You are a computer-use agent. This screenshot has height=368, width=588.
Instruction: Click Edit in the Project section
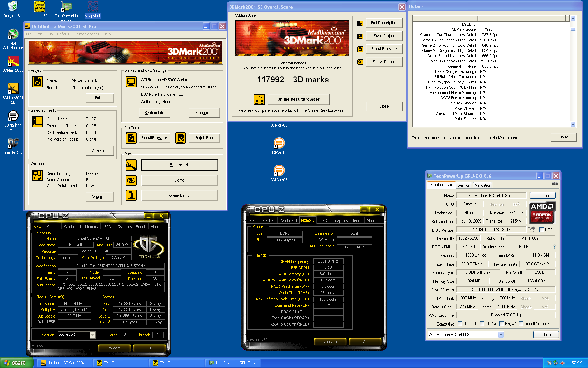point(100,98)
